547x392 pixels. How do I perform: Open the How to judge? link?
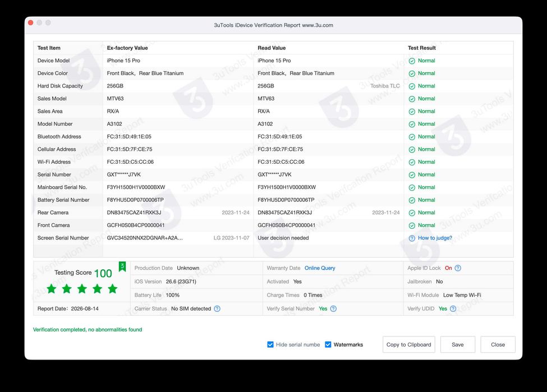click(435, 238)
